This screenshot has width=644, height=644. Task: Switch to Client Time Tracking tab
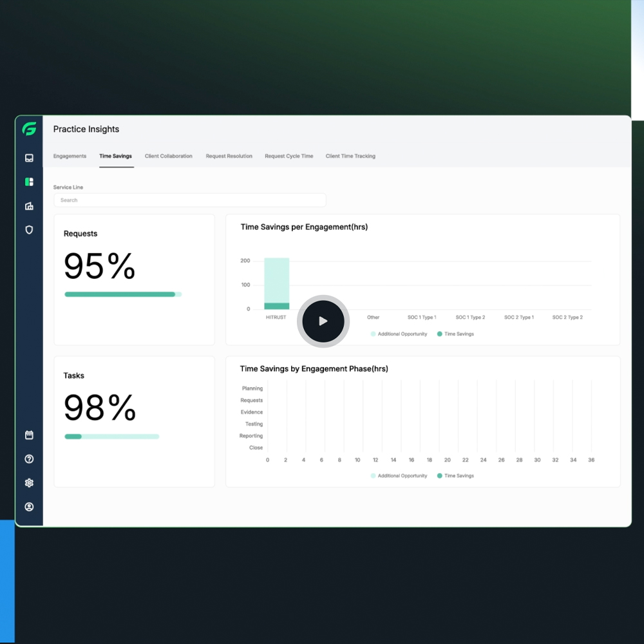[x=350, y=156]
